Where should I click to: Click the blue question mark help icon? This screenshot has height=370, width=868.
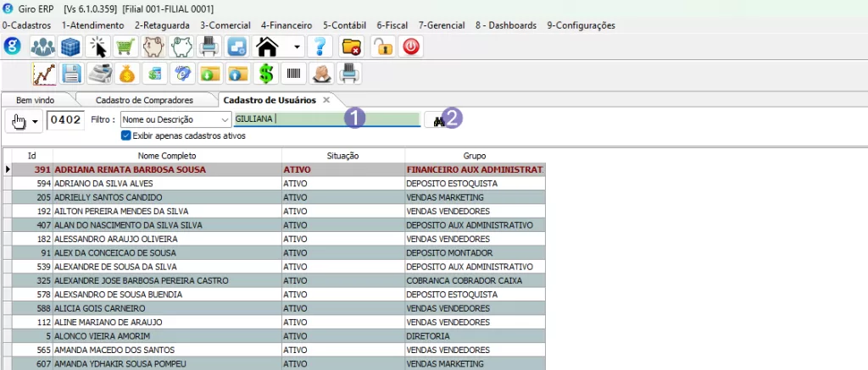(x=321, y=47)
